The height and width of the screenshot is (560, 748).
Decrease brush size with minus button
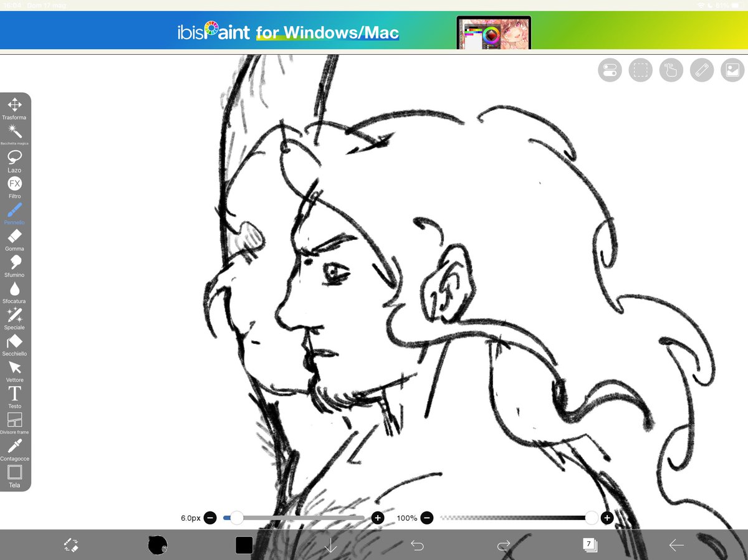pyautogui.click(x=210, y=518)
